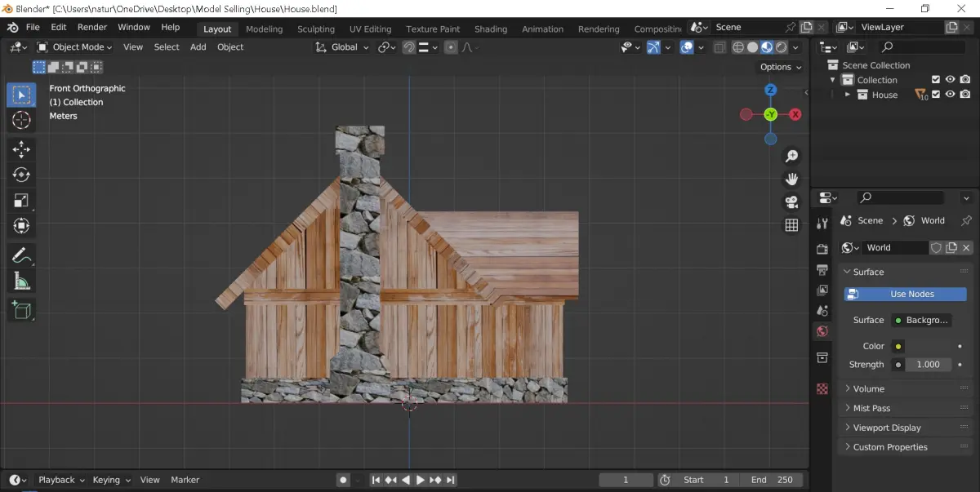Hide the House collection in the outliner
Viewport: 980px width, 492px height.
950,95
